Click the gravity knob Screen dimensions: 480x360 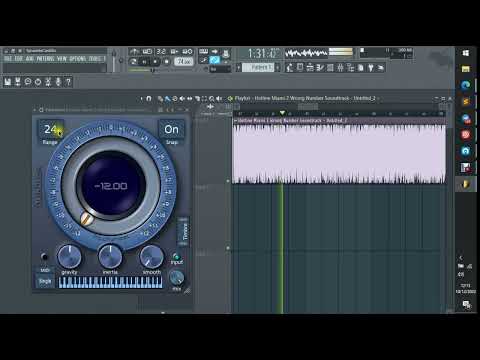[x=69, y=256]
